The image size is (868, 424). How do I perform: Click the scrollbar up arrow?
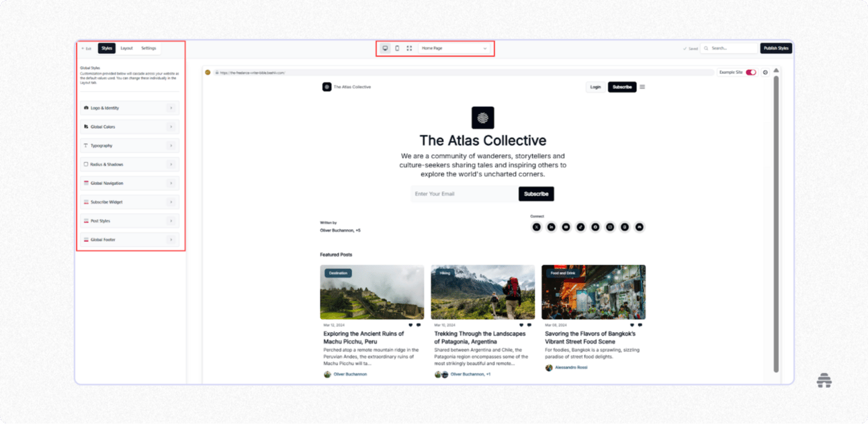pyautogui.click(x=776, y=70)
